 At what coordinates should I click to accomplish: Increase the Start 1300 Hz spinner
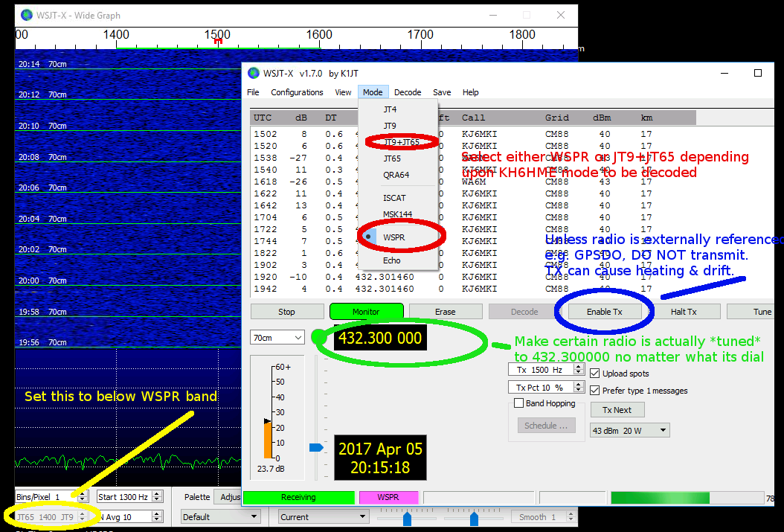(x=157, y=494)
